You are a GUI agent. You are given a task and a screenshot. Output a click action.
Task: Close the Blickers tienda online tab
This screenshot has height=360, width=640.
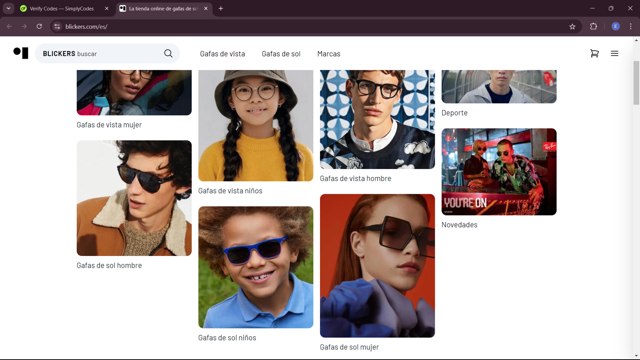206,8
